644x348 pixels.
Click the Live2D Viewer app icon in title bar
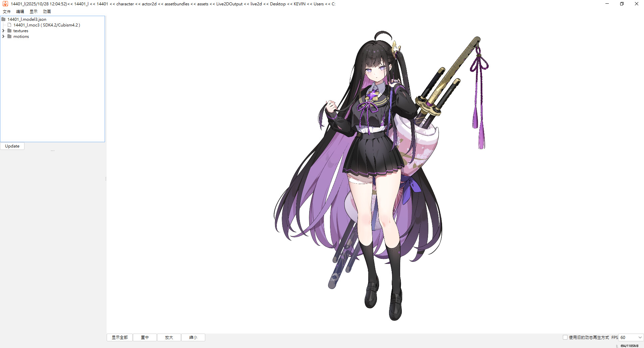point(5,4)
